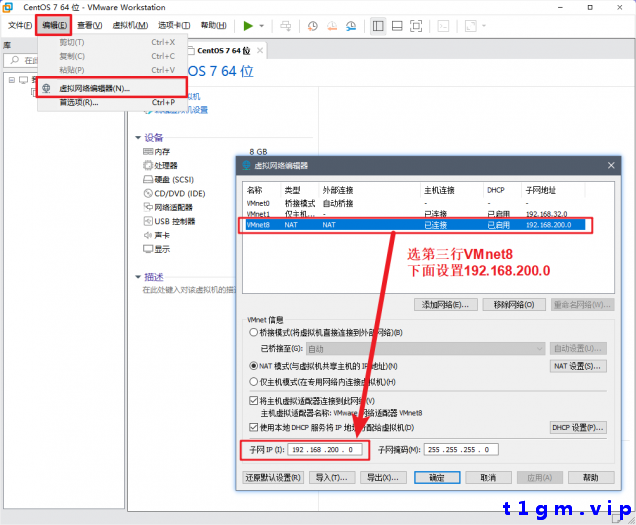Click the processor (处理器) device icon
636x525 pixels.
coord(148,165)
